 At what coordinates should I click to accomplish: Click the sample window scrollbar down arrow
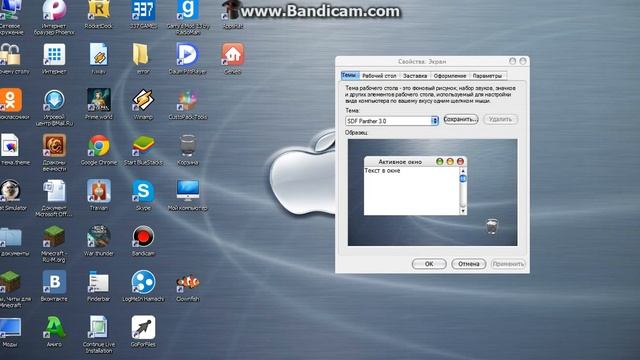(463, 211)
